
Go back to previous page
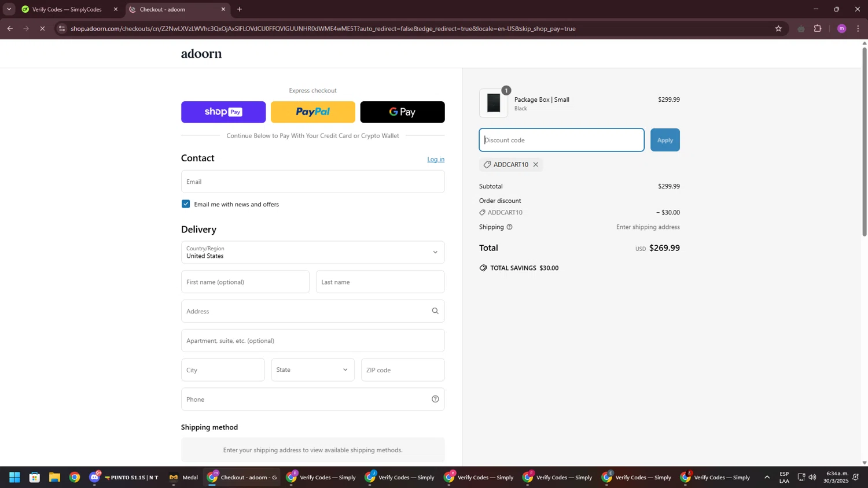pos(10,28)
